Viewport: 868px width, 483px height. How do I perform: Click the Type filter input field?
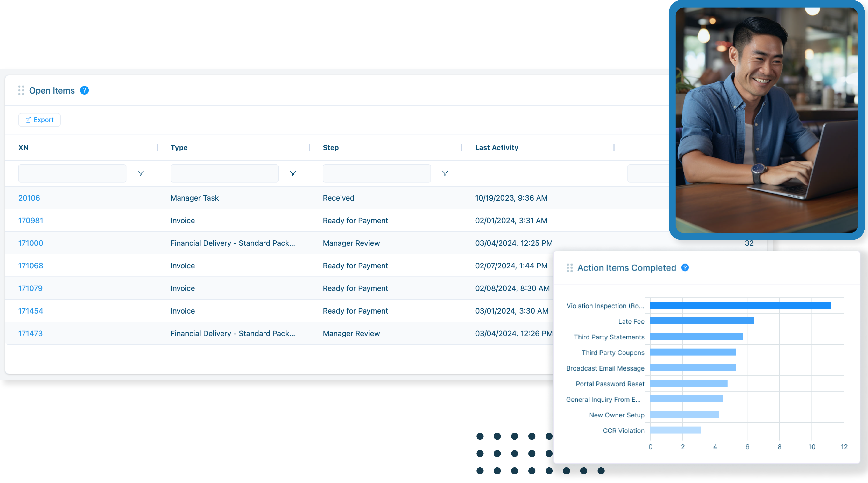point(224,173)
